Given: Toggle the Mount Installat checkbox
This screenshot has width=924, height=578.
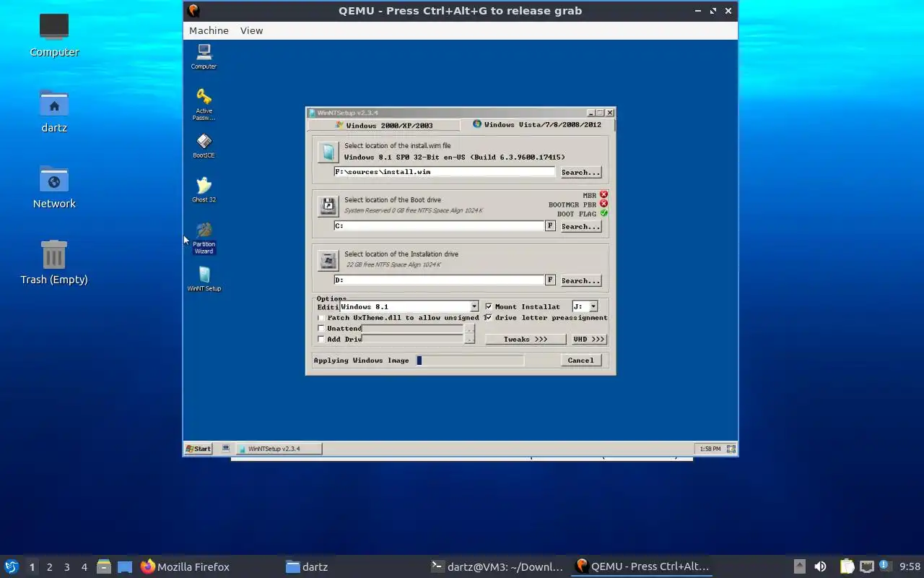Looking at the screenshot, I should pos(489,306).
